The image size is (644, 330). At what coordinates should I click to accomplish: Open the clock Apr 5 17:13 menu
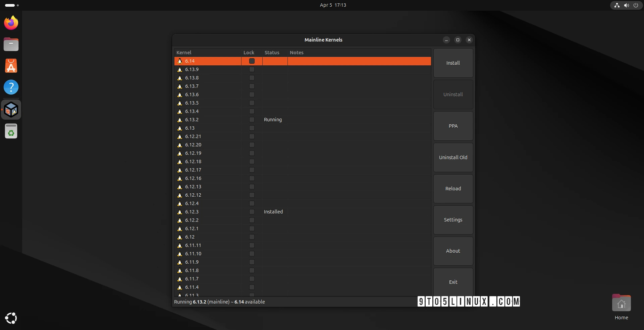[333, 5]
